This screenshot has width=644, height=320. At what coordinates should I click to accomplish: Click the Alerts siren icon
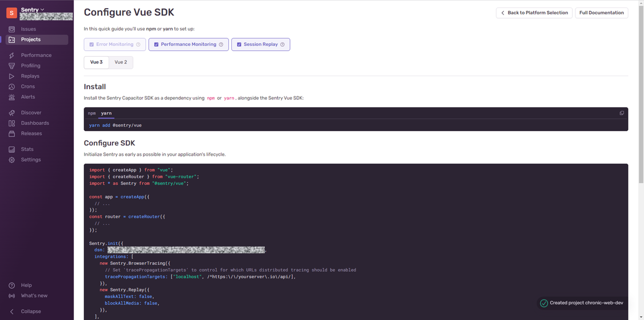pos(12,97)
